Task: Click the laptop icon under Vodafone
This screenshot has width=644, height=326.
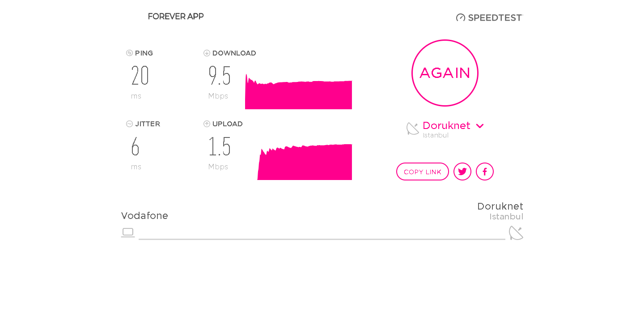Action: pos(128,232)
